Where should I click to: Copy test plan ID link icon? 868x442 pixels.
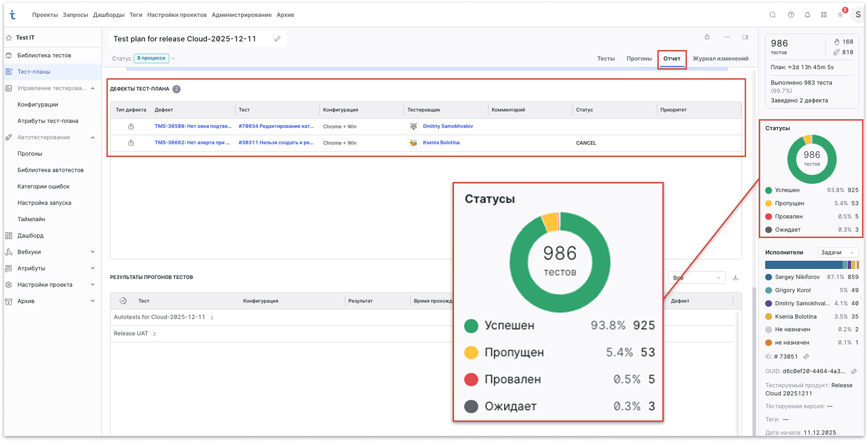(806, 356)
